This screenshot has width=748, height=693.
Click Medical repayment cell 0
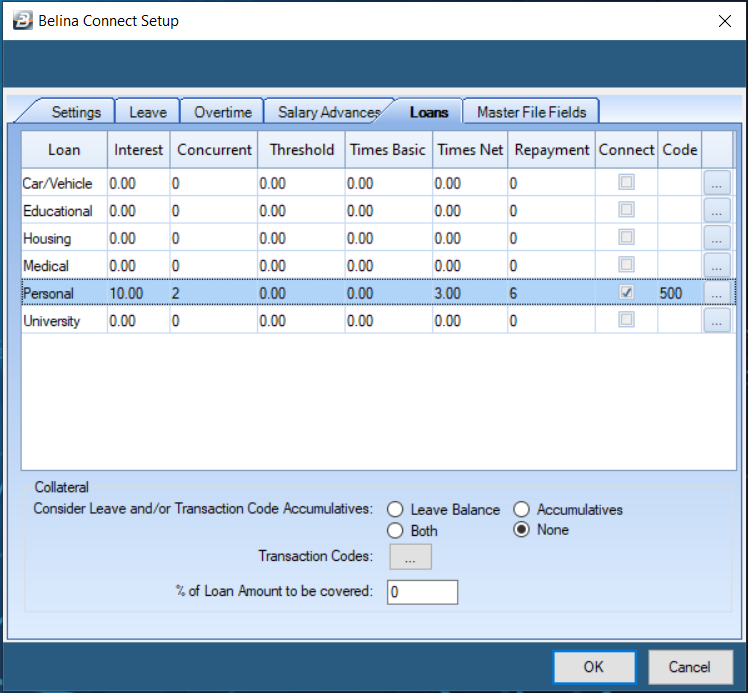point(551,266)
